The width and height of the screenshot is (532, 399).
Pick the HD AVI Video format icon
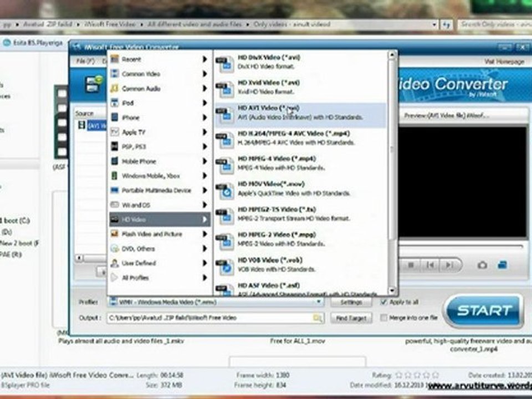[x=224, y=114]
